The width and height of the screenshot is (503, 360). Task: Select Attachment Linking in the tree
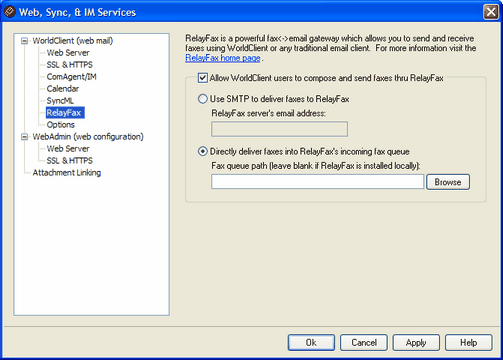67,173
